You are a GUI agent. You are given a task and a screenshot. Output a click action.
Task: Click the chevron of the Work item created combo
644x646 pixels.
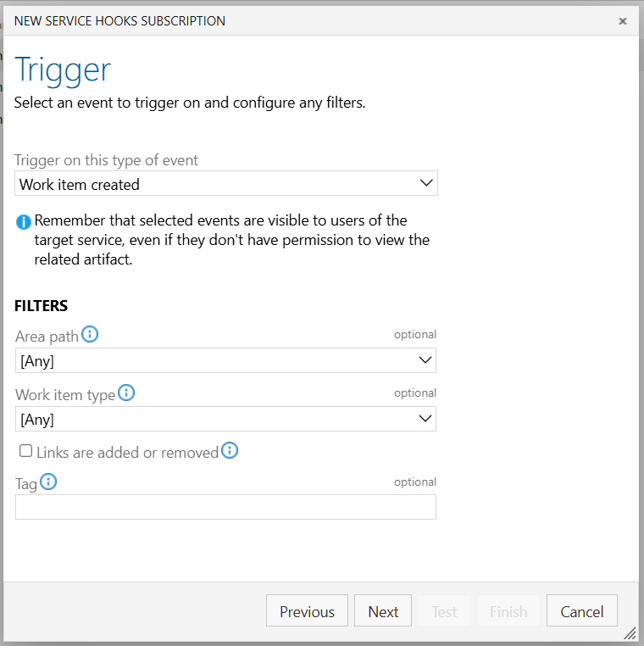[x=426, y=182]
